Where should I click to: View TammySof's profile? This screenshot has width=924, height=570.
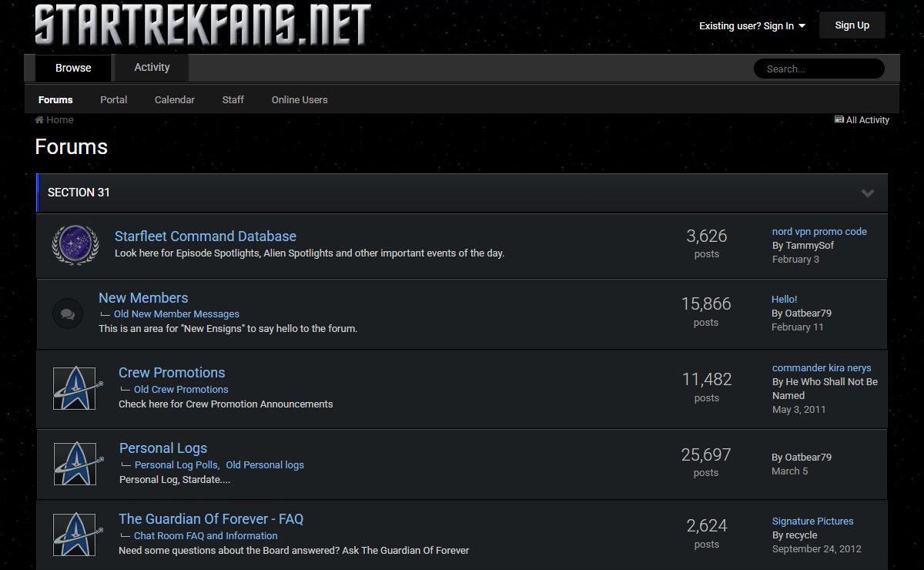tap(809, 246)
